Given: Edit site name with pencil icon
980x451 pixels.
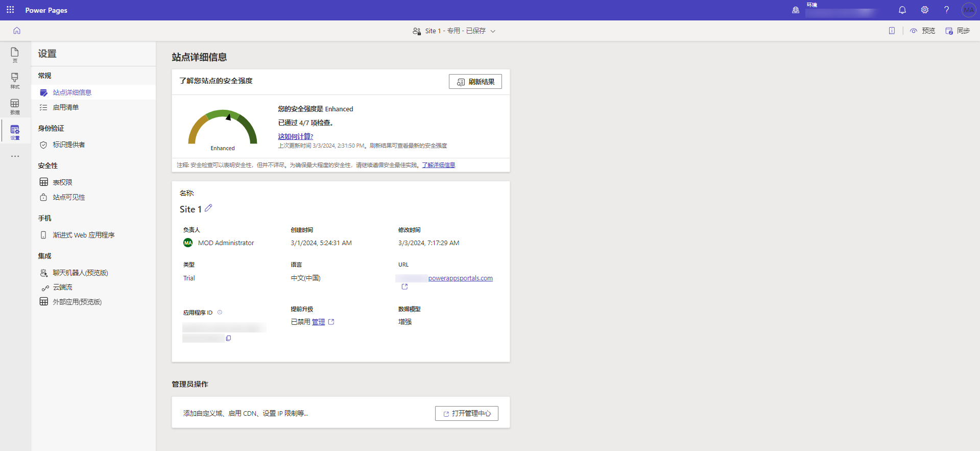Looking at the screenshot, I should point(208,208).
